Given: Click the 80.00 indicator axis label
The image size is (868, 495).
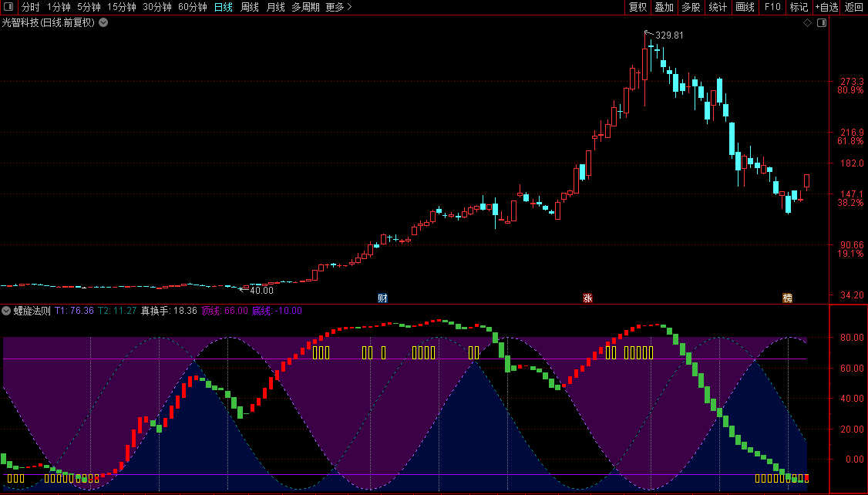Looking at the screenshot, I should click(852, 337).
